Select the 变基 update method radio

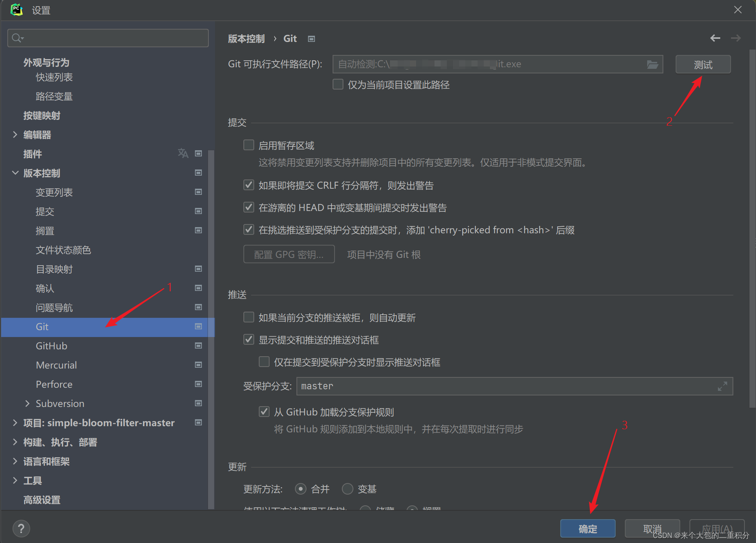tap(347, 489)
